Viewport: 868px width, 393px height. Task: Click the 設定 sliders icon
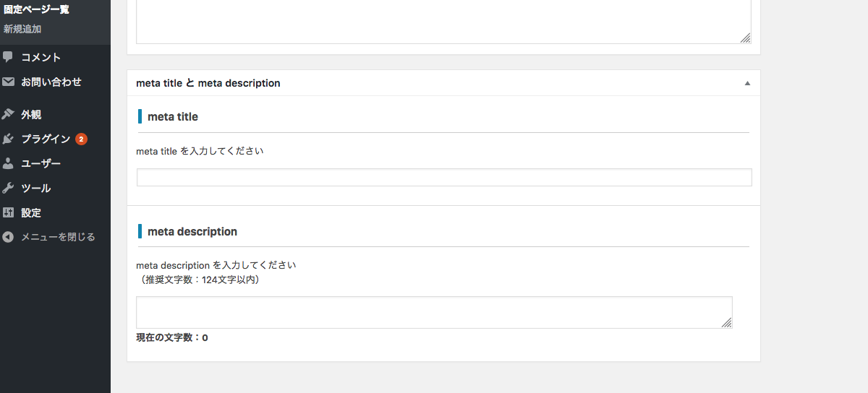coord(8,212)
